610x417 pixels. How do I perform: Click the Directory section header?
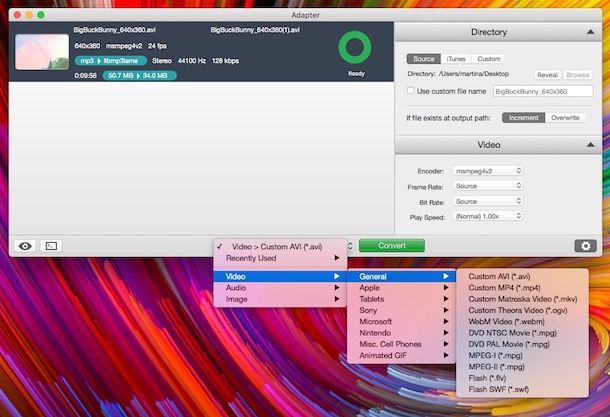tap(498, 32)
